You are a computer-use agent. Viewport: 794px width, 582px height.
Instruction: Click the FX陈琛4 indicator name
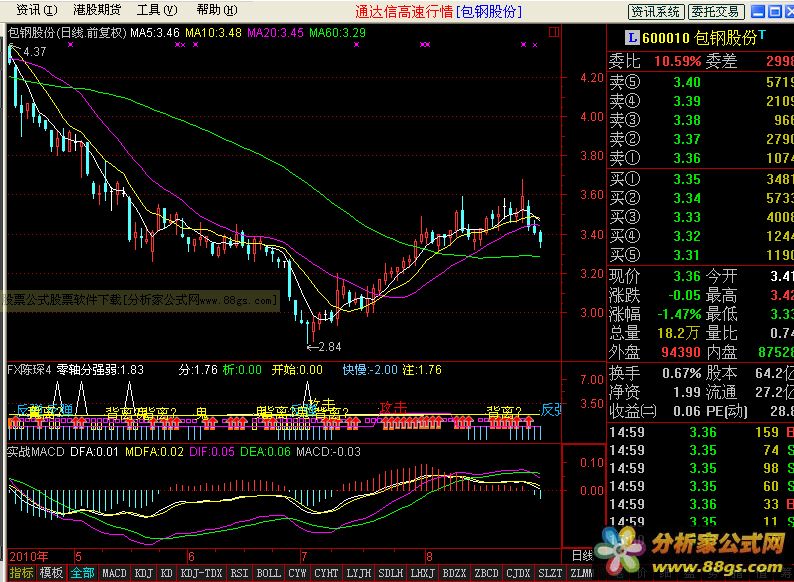[x=29, y=370]
